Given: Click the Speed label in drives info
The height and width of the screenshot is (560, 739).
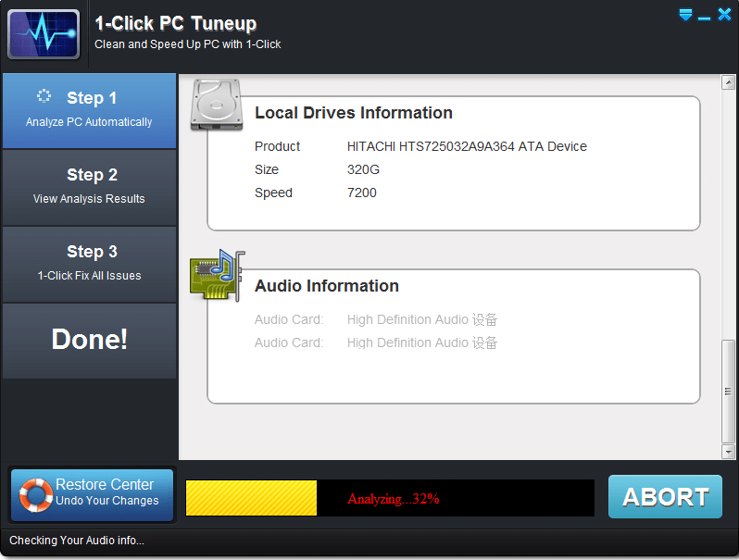Looking at the screenshot, I should [x=273, y=193].
